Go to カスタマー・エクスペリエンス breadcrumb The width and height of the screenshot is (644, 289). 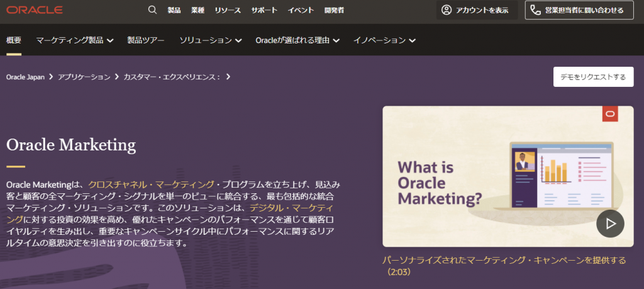[172, 77]
